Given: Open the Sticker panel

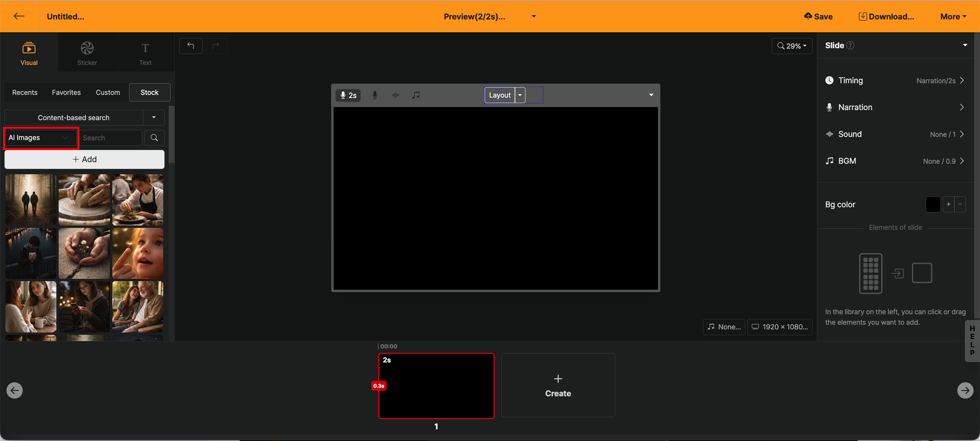Looking at the screenshot, I should click(87, 53).
